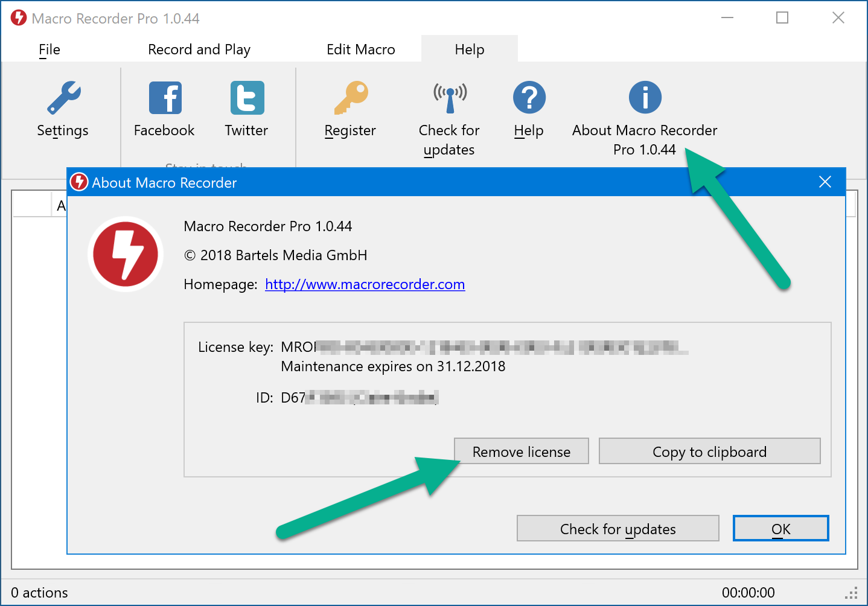Close the About Macro Recorder dialog
Viewport: 868px width, 606px height.
tap(825, 182)
